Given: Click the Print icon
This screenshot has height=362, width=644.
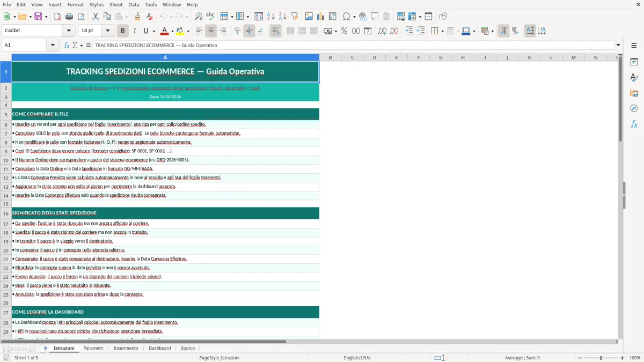Looking at the screenshot, I should pos(69,17).
